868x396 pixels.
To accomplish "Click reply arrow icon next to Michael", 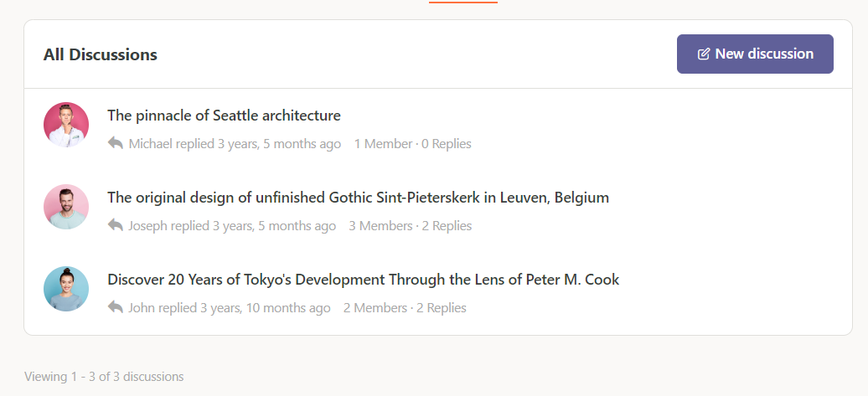I will click(115, 143).
